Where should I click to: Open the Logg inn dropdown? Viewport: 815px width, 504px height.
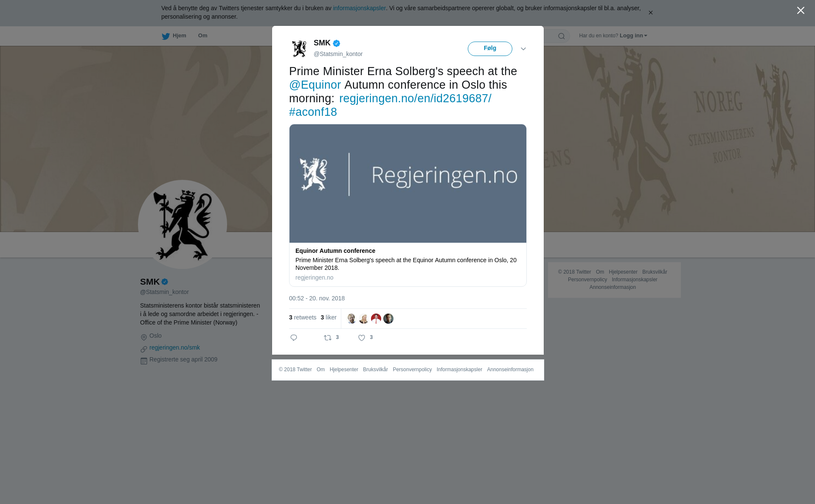[633, 36]
